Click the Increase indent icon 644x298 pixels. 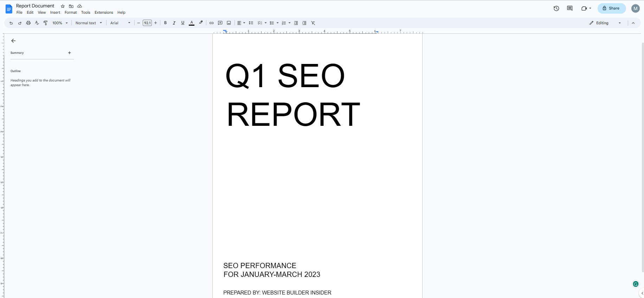click(x=304, y=23)
